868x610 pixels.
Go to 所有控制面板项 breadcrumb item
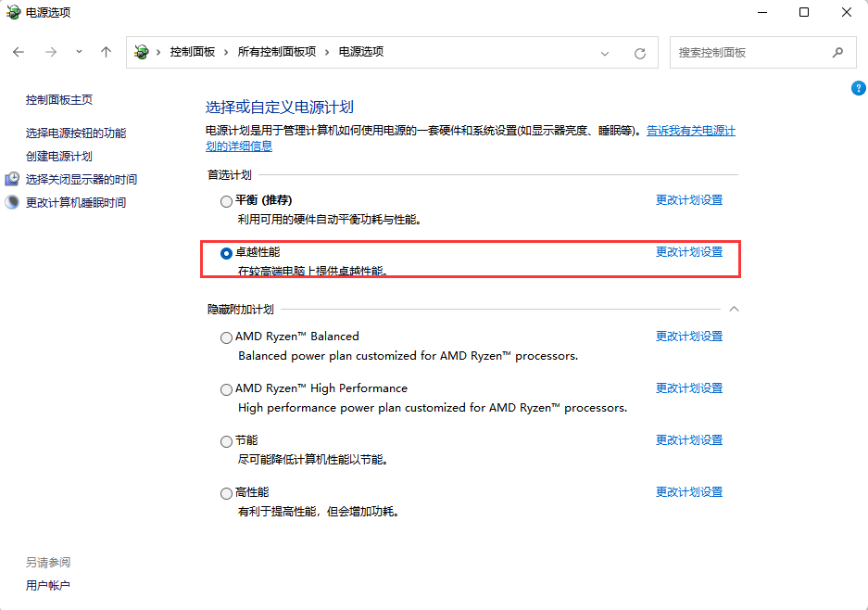click(277, 52)
